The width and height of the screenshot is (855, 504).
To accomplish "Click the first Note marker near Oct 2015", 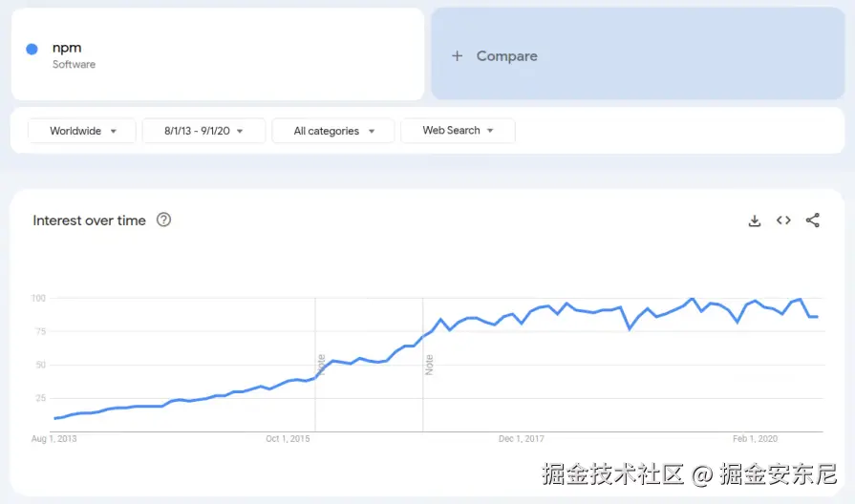I will (321, 365).
